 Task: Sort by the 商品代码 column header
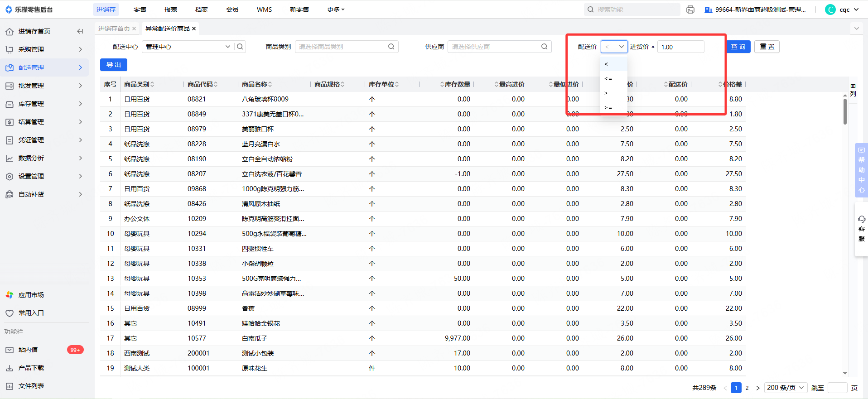(203, 84)
